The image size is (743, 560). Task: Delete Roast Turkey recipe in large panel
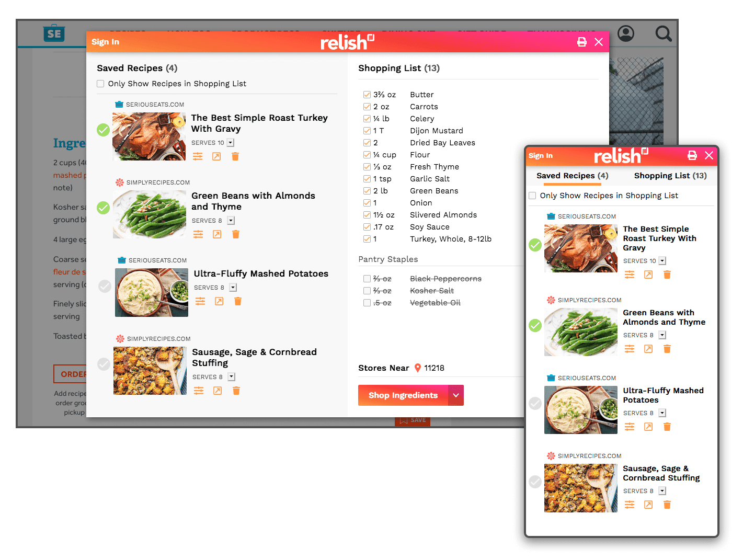235,156
